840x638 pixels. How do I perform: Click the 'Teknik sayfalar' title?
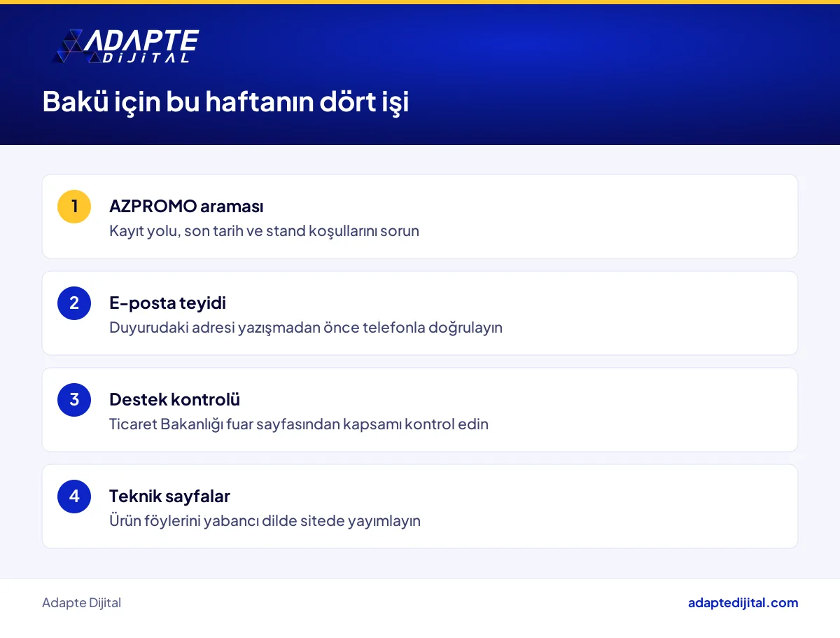click(x=169, y=497)
